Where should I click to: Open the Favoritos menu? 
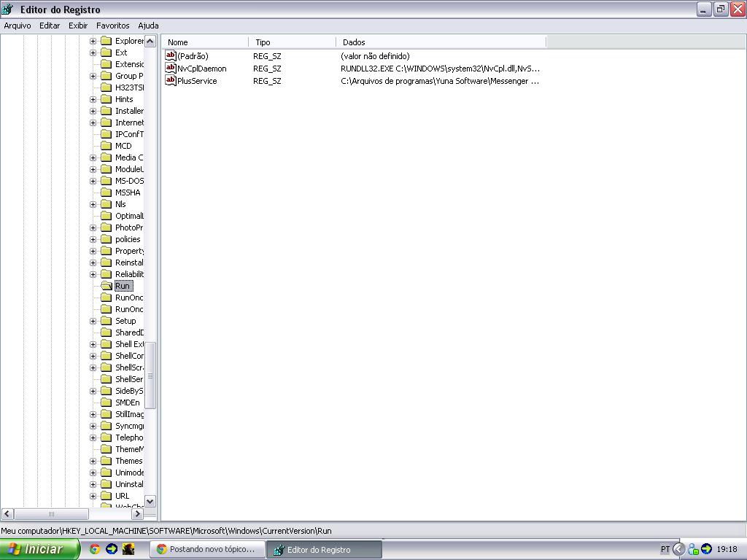pos(112,26)
